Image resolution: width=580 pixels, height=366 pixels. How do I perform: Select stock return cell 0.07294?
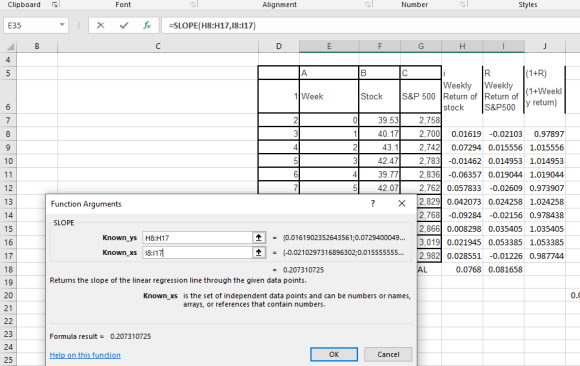click(x=462, y=147)
